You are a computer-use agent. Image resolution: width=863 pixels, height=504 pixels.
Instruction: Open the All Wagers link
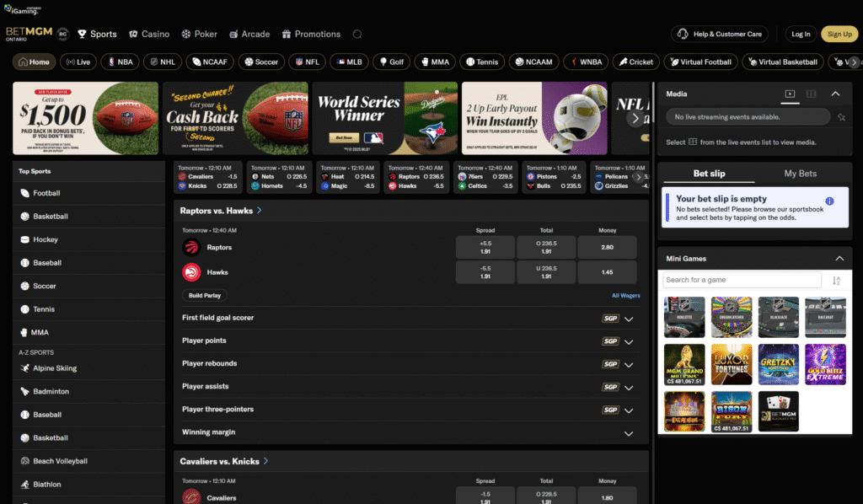tap(626, 296)
